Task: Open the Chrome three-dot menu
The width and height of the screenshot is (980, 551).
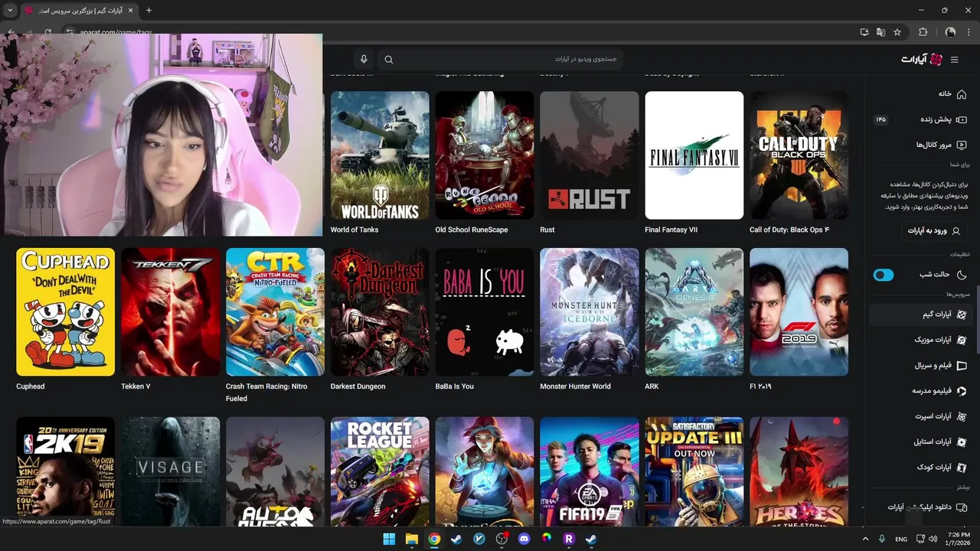Action: click(x=969, y=32)
